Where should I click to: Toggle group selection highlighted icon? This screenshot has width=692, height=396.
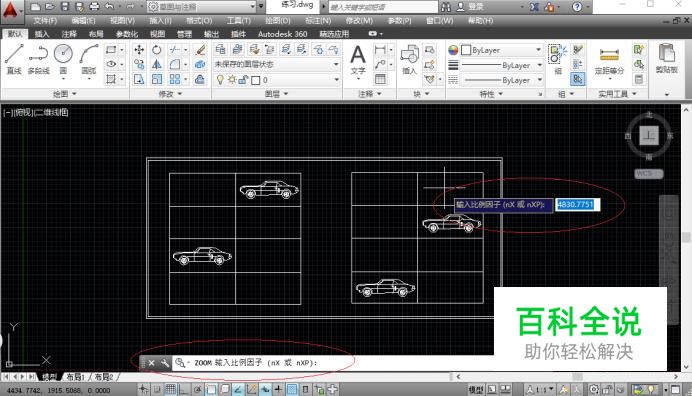pos(578,79)
